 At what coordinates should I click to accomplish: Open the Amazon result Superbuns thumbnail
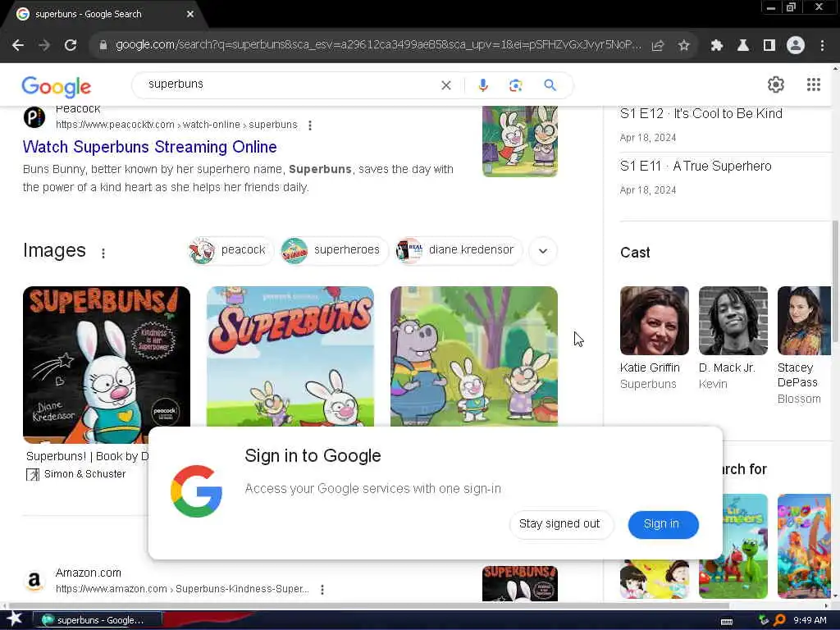(x=519, y=584)
